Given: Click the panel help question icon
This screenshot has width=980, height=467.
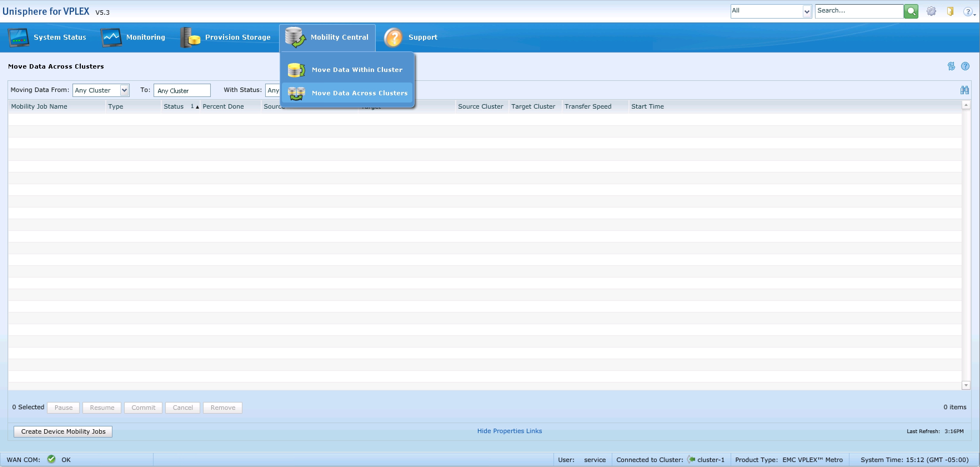Looking at the screenshot, I should tap(965, 66).
